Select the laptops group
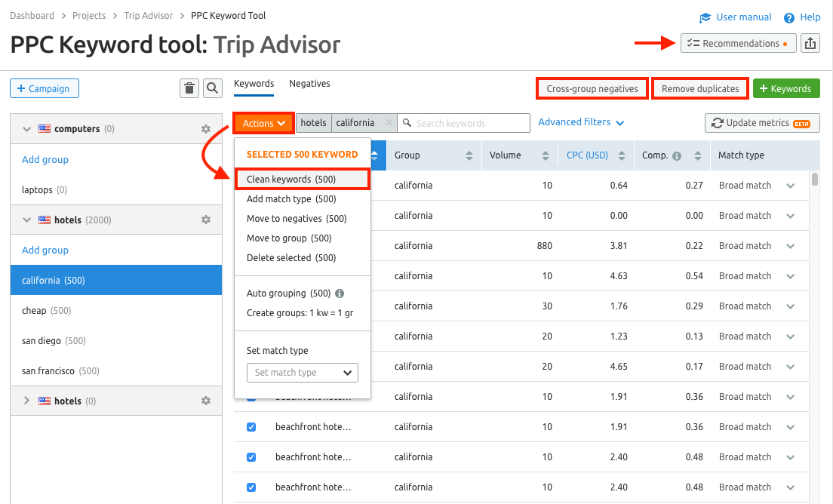Screen dimensions: 833x504 [x=115, y=189]
